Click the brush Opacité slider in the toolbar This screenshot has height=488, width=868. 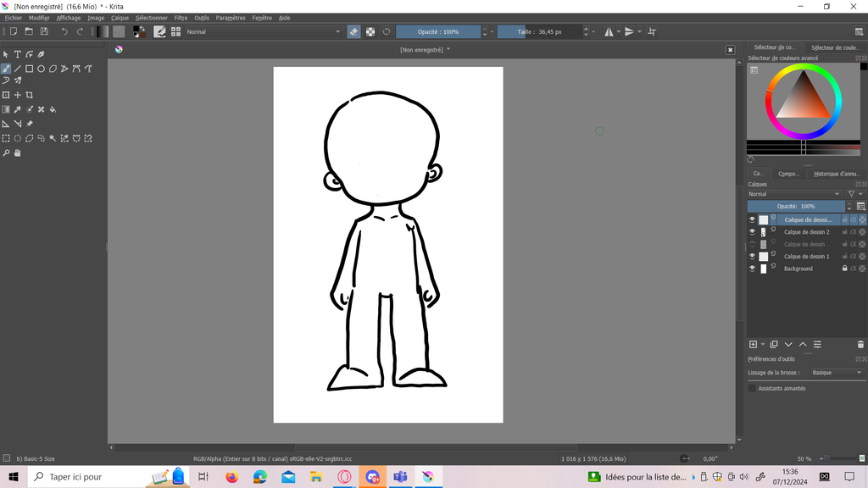click(438, 31)
